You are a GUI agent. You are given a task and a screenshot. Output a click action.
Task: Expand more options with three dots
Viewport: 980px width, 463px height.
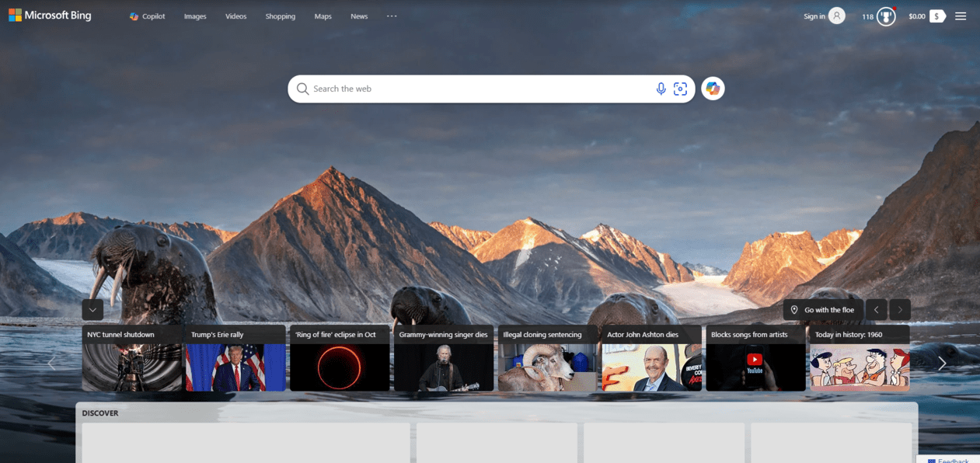click(392, 16)
